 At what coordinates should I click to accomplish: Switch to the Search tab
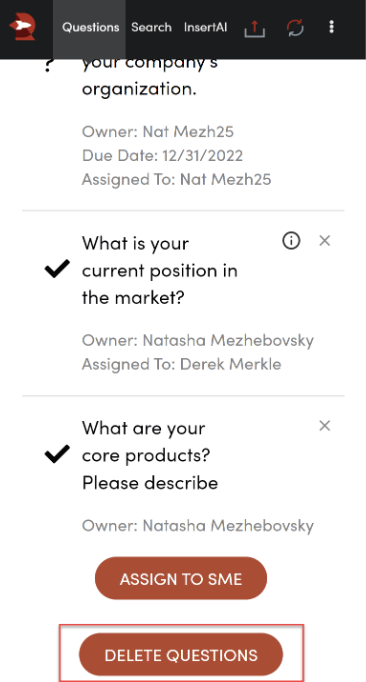point(151,27)
